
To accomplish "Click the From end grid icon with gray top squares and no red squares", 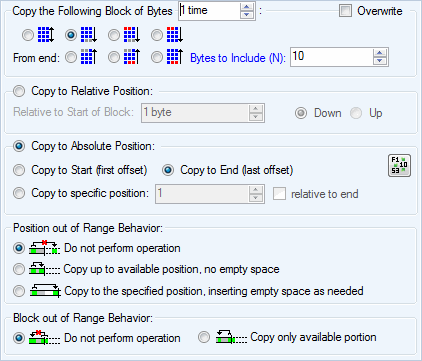I will (89, 57).
